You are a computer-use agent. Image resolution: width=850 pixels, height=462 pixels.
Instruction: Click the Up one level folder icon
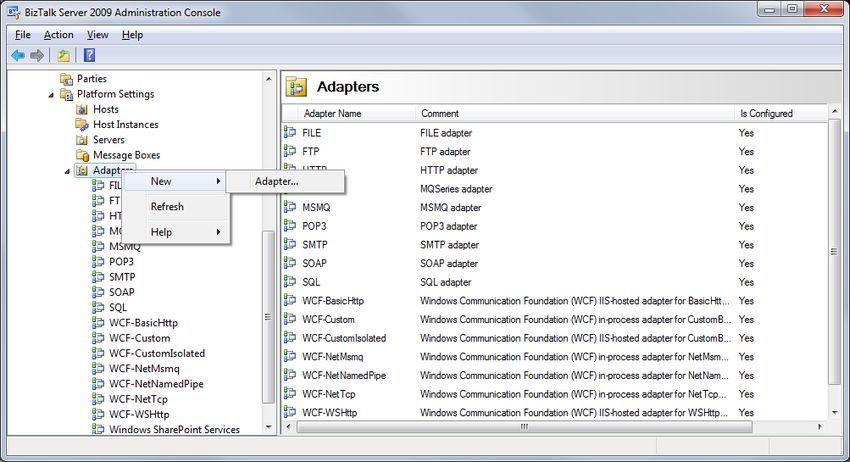[63, 55]
